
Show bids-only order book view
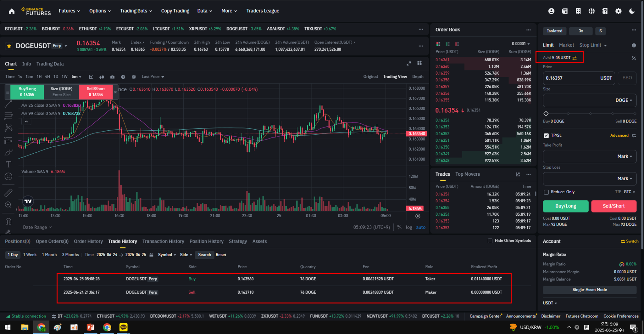tap(447, 44)
